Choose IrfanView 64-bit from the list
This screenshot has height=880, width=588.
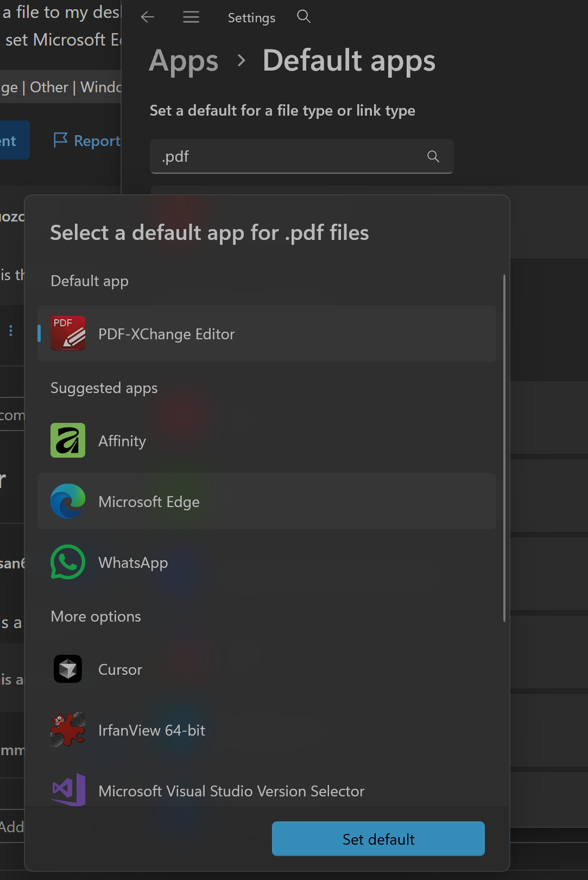(267, 730)
